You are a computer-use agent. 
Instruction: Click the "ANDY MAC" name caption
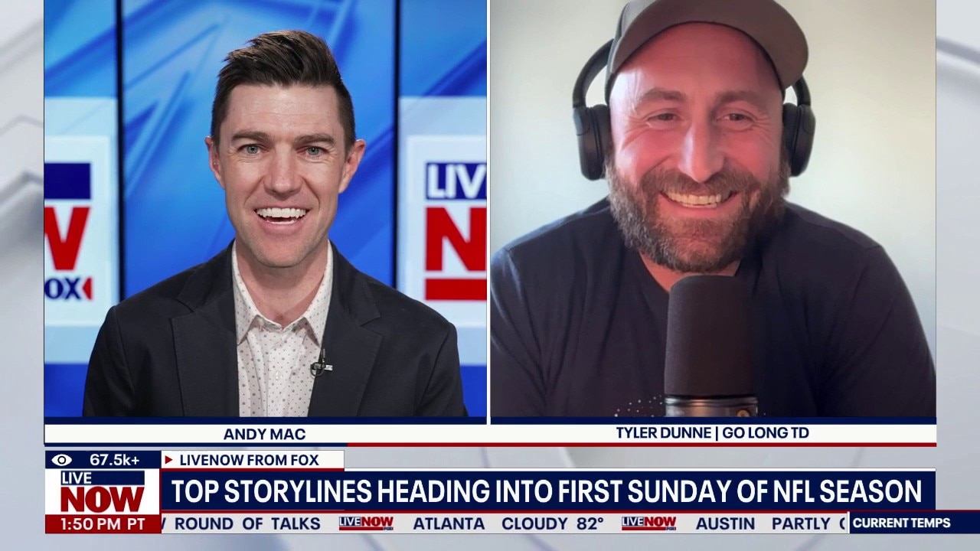(264, 434)
